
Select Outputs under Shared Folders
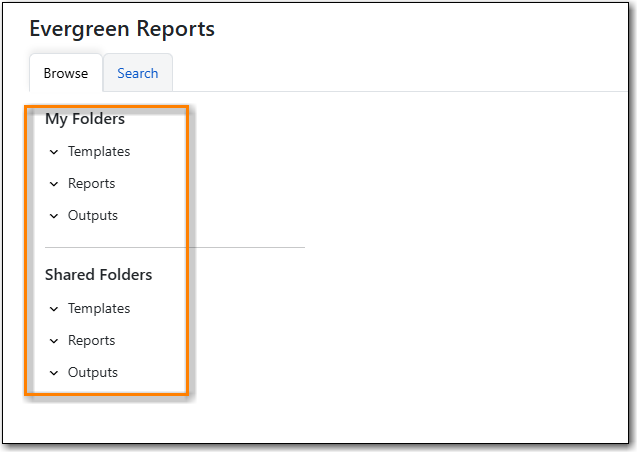[93, 372]
